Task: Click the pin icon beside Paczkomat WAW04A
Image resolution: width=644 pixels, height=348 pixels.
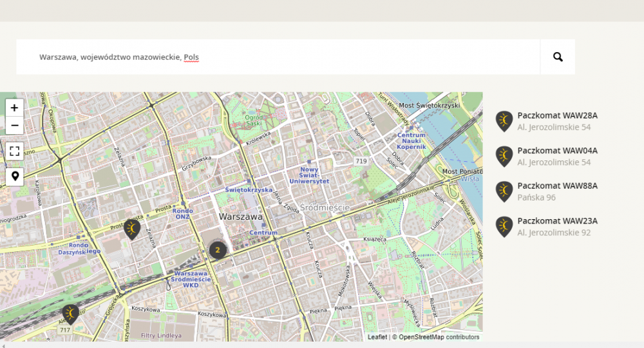Action: pyautogui.click(x=504, y=157)
